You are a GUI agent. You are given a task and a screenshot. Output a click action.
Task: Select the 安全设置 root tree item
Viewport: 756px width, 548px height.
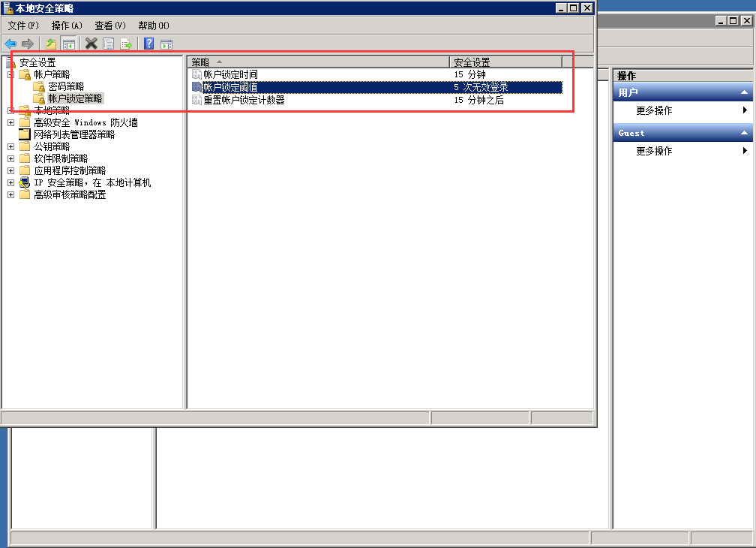click(37, 62)
